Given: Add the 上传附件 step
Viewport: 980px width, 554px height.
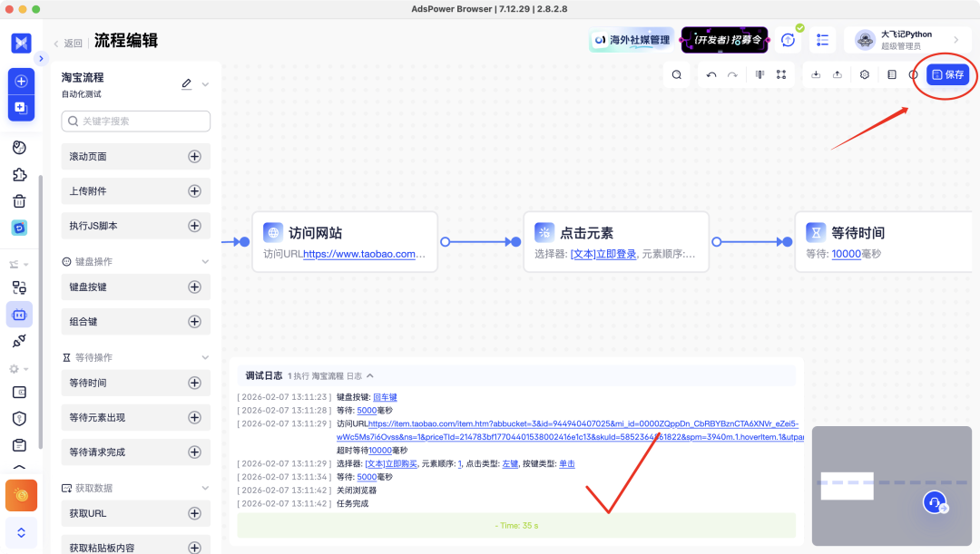Looking at the screenshot, I should [x=194, y=191].
